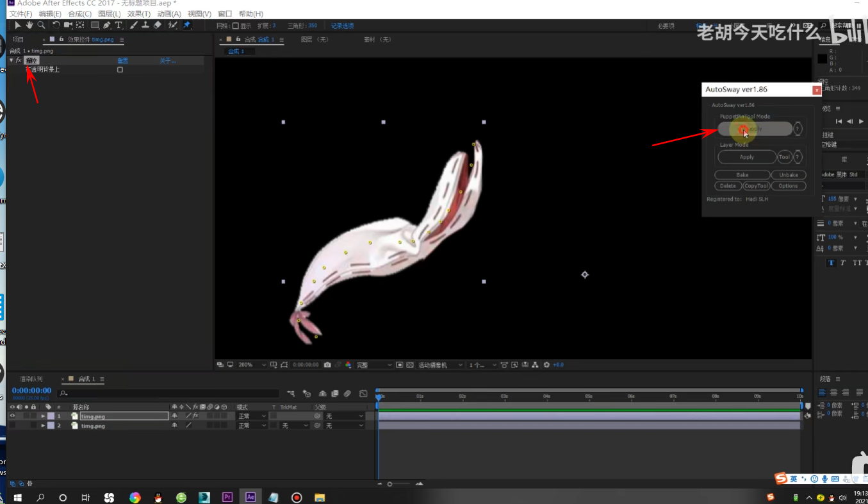This screenshot has width=868, height=504.
Task: Click the timeline zoom slider handle
Action: pos(389,484)
